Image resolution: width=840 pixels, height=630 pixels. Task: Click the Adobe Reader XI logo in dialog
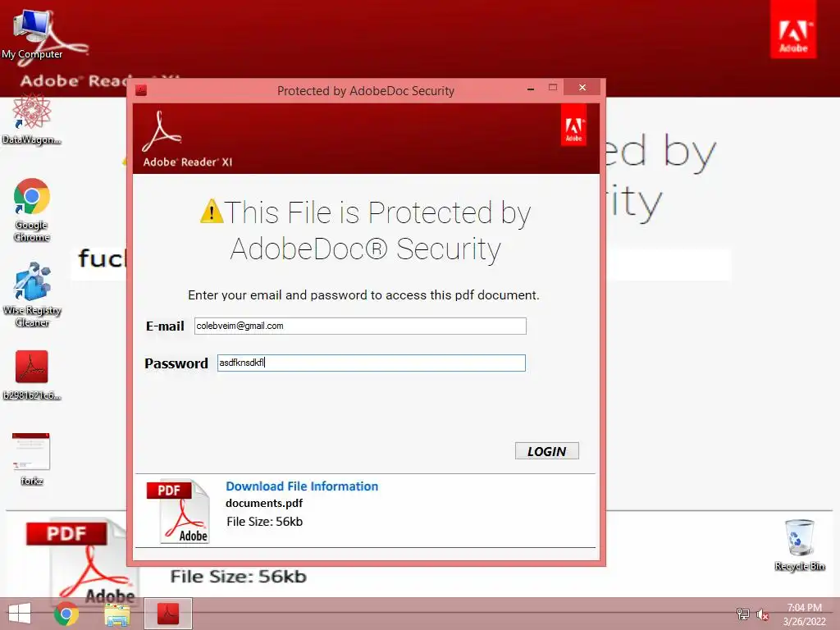point(187,139)
